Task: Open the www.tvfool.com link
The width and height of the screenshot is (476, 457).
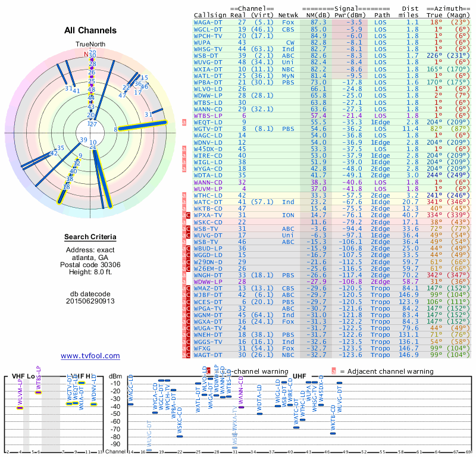Action: [x=90, y=356]
